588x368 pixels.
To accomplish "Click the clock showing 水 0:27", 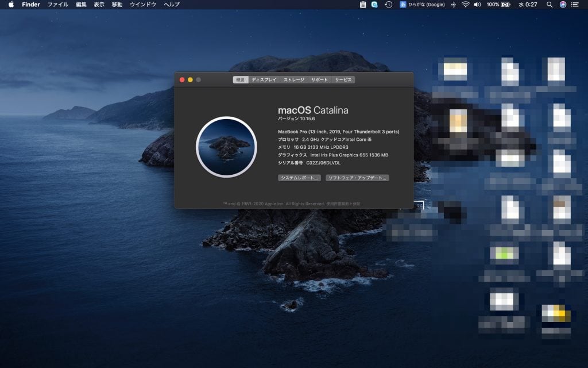I will 528,5.
